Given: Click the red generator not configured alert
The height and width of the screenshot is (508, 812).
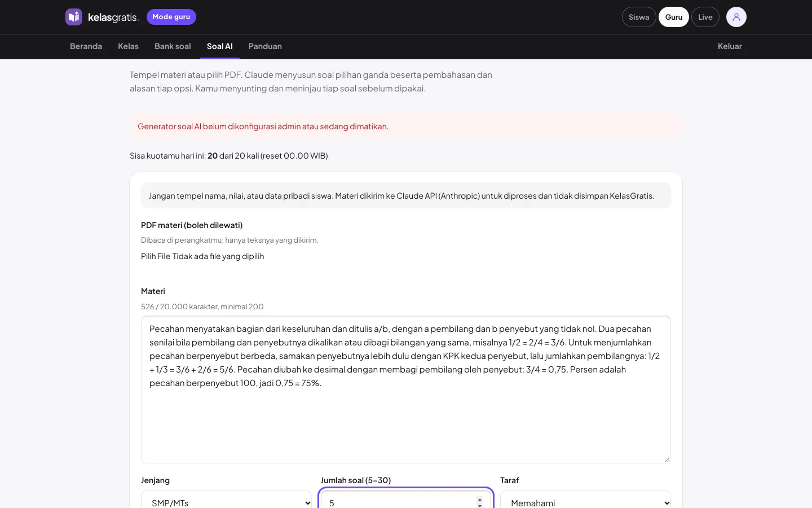Looking at the screenshot, I should pos(406,126).
